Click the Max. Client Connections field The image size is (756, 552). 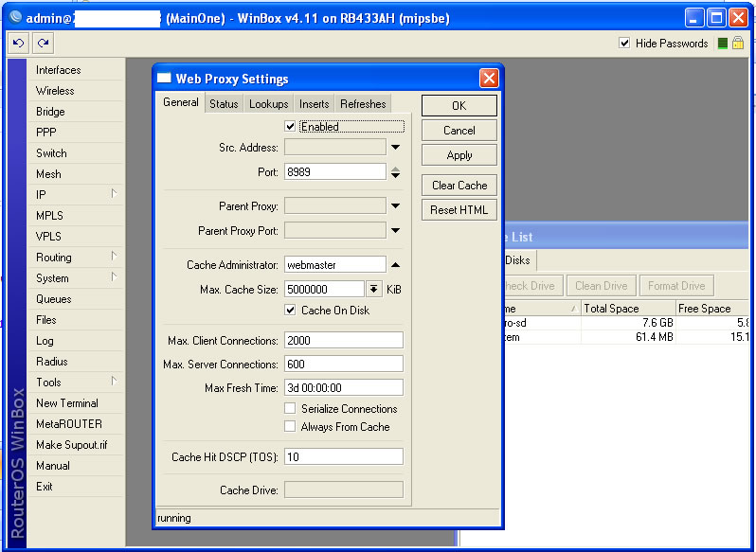point(344,340)
